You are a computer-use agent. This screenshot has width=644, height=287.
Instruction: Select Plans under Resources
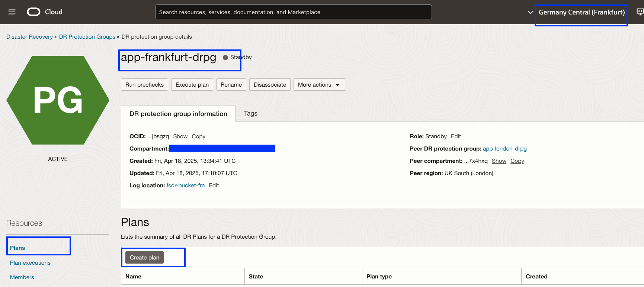tap(17, 248)
